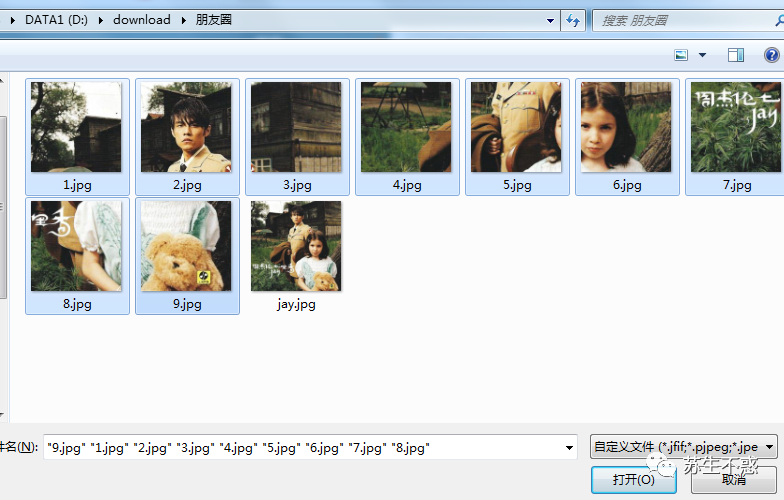The image size is (784, 500).
Task: Open the help icon in toolbar
Action: click(x=772, y=54)
